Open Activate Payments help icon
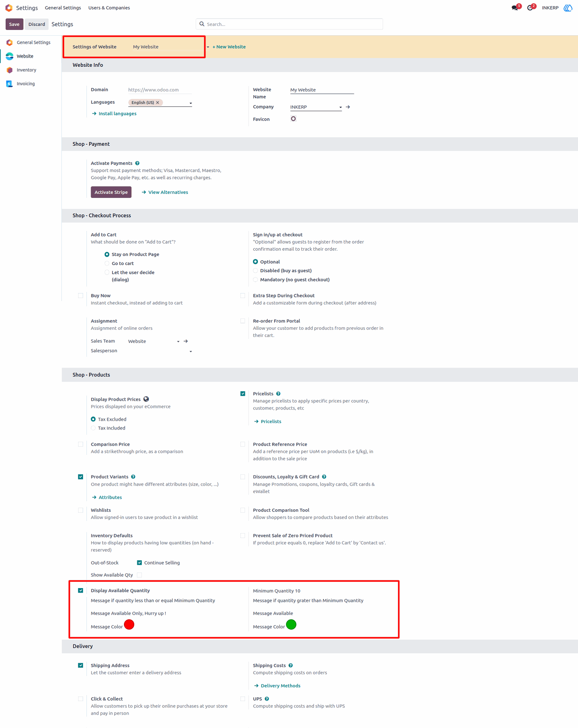 point(137,163)
